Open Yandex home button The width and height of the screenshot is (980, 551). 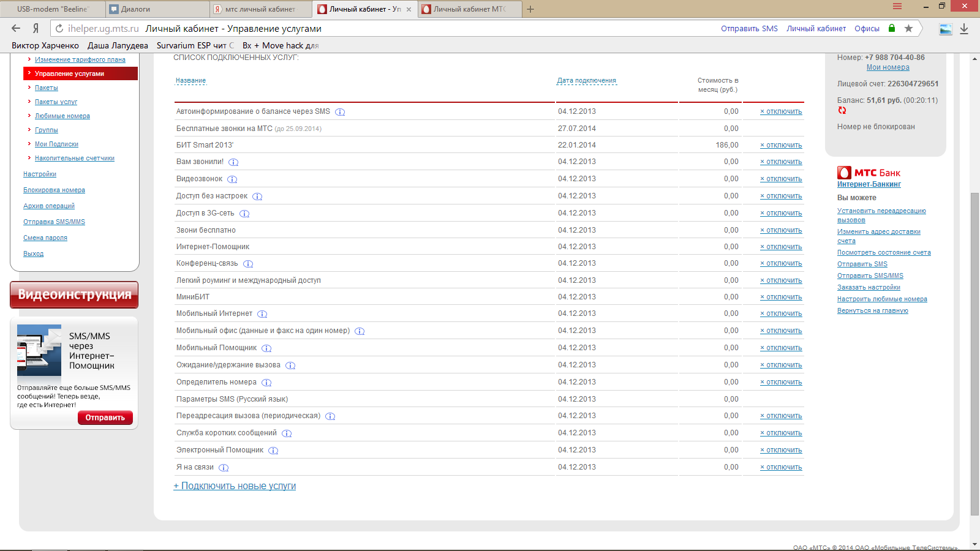coord(36,28)
